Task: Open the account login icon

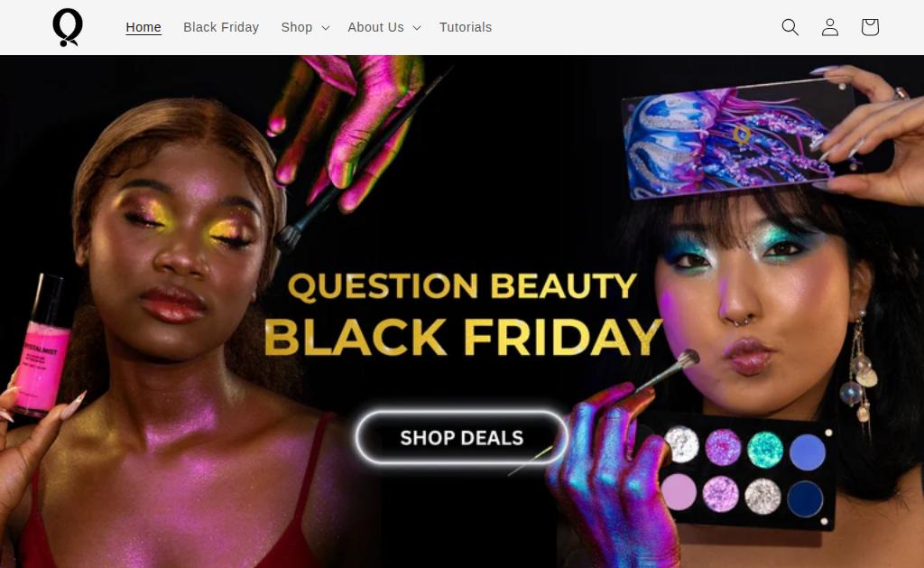Action: tap(830, 27)
